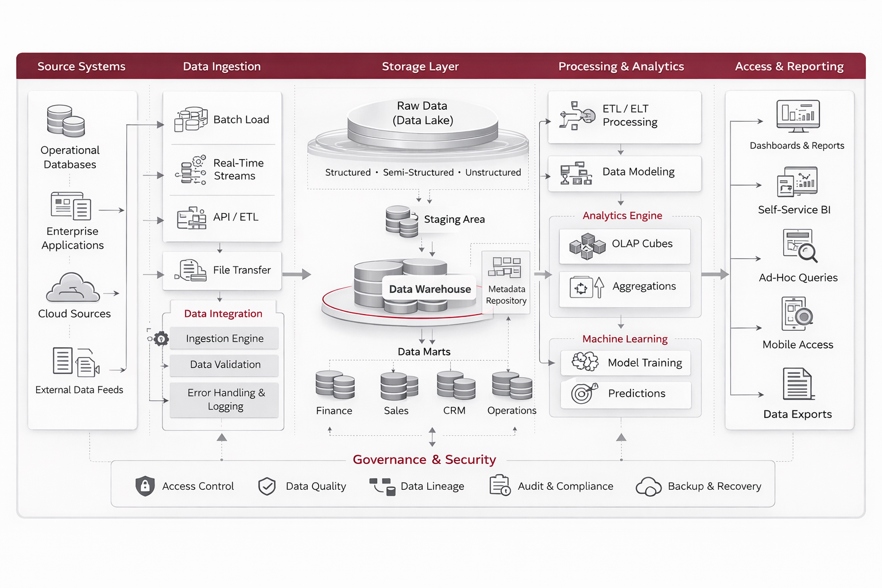This screenshot has width=882, height=588.
Task: Click the Backup & Recovery cloud icon
Action: (648, 487)
